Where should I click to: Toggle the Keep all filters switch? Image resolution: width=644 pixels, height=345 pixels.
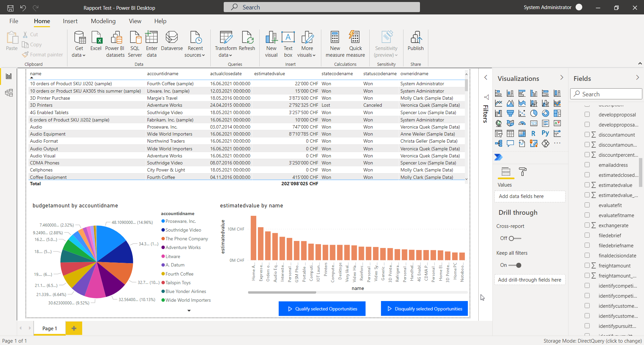click(x=515, y=265)
